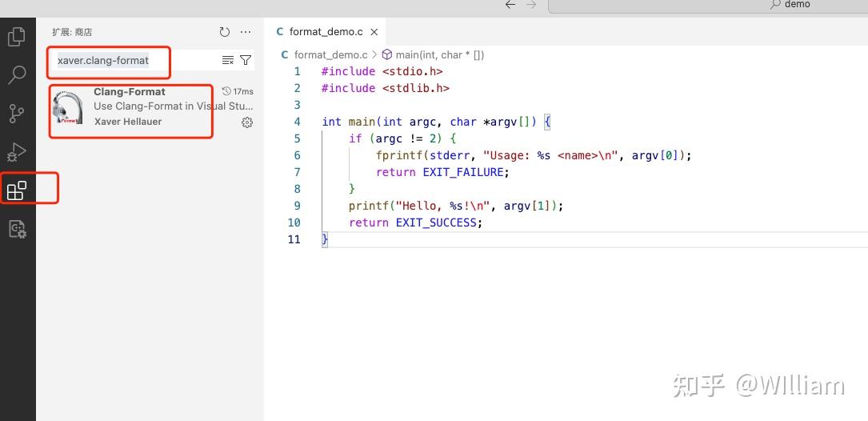Clear extensions search results

(227, 60)
